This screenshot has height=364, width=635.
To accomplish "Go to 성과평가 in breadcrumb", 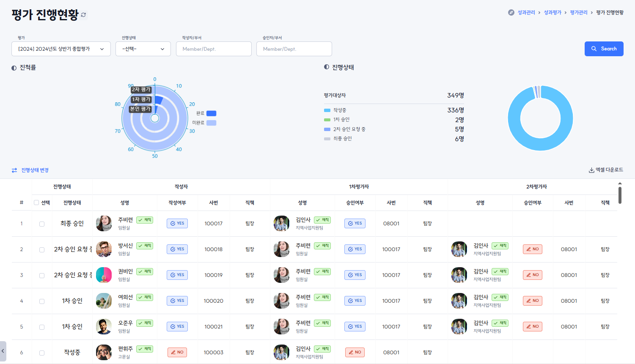I will (552, 13).
